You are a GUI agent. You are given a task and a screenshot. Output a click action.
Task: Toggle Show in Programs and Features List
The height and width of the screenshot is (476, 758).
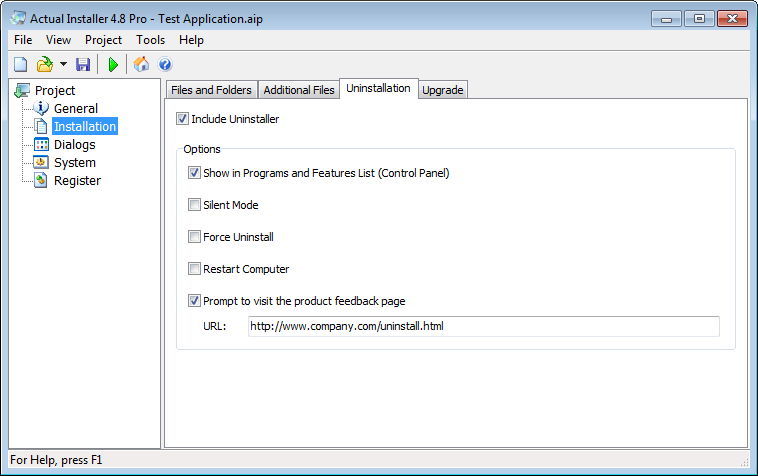(194, 173)
